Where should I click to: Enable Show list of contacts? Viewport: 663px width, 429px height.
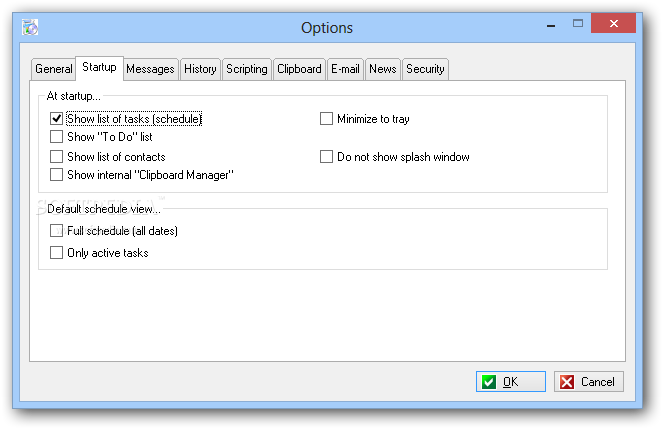(x=57, y=157)
